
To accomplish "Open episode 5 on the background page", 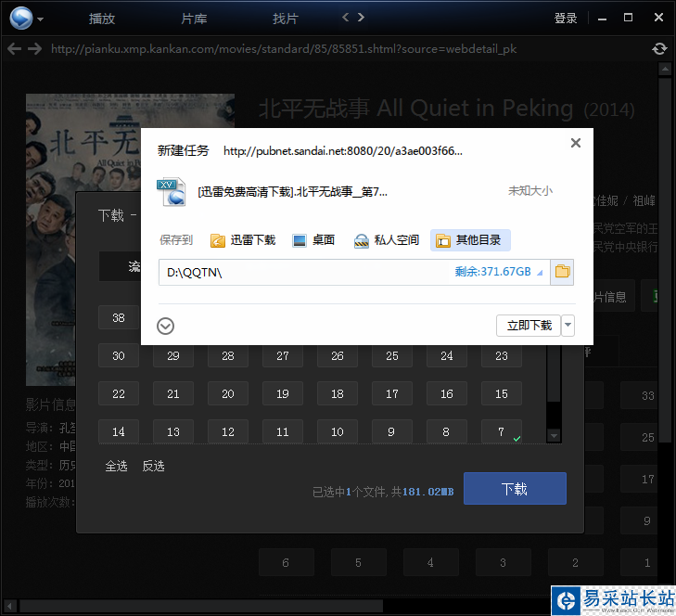I will click(x=358, y=562).
